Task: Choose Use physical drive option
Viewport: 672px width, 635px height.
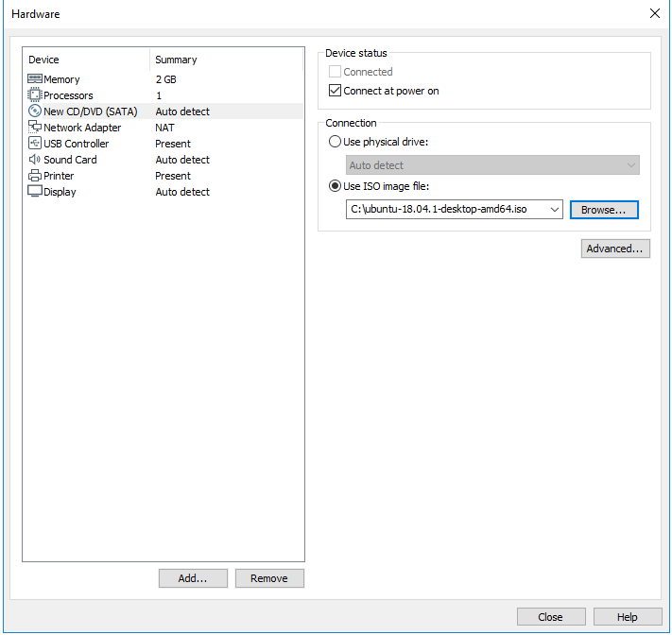Action: pyautogui.click(x=335, y=142)
